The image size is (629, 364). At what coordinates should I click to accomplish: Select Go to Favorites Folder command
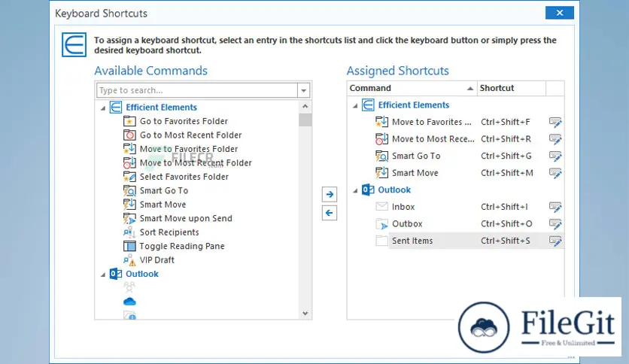[x=184, y=121]
